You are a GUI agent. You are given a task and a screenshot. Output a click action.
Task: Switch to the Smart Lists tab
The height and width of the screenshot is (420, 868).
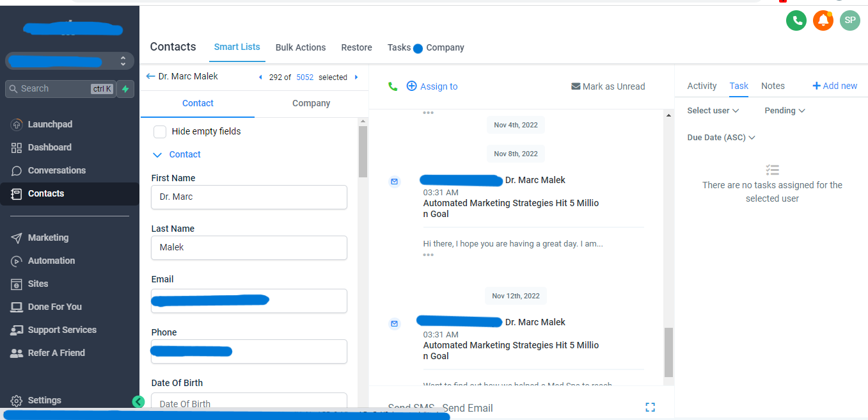[237, 47]
